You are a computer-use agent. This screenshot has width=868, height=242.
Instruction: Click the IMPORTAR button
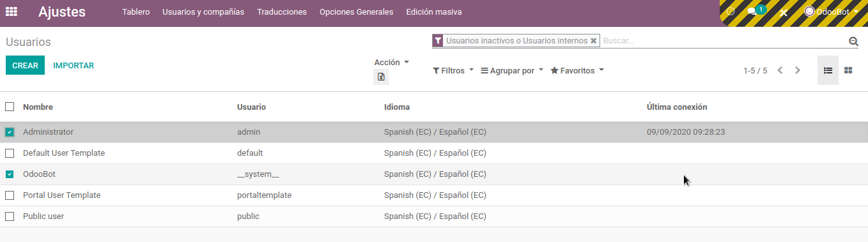74,65
